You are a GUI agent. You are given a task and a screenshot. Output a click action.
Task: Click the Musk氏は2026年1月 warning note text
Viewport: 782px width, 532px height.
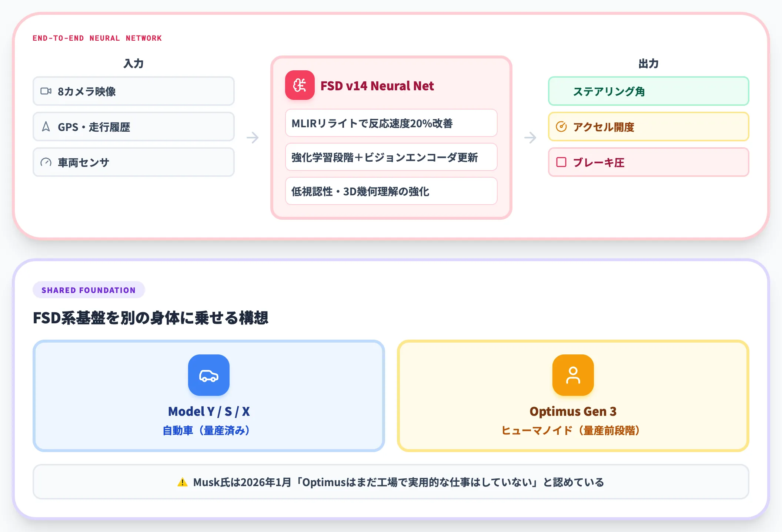(x=398, y=482)
